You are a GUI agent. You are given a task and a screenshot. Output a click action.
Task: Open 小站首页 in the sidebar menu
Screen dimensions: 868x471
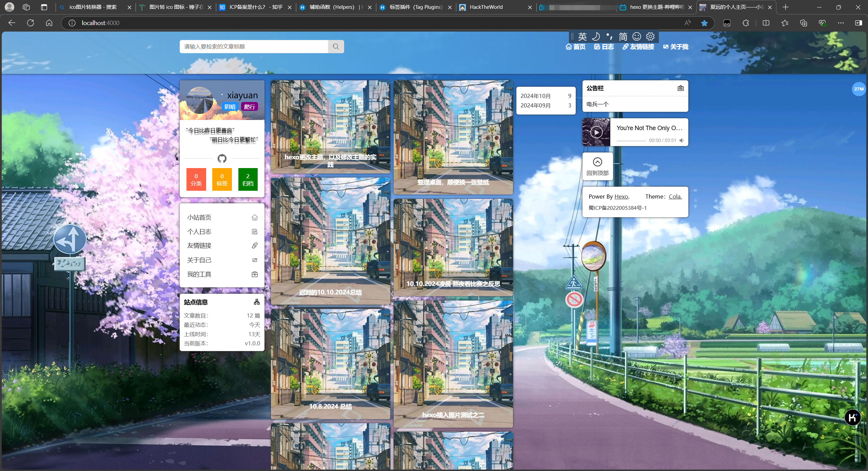pyautogui.click(x=222, y=217)
